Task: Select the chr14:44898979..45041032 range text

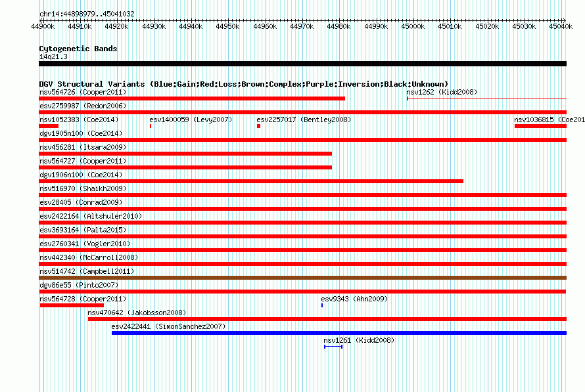Action: pyautogui.click(x=87, y=14)
